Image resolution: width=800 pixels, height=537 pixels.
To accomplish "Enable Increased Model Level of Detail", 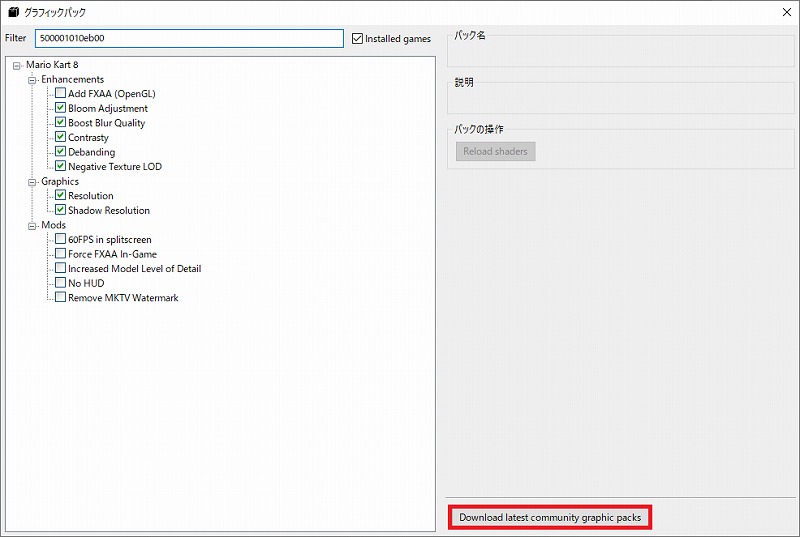I will click(x=60, y=268).
